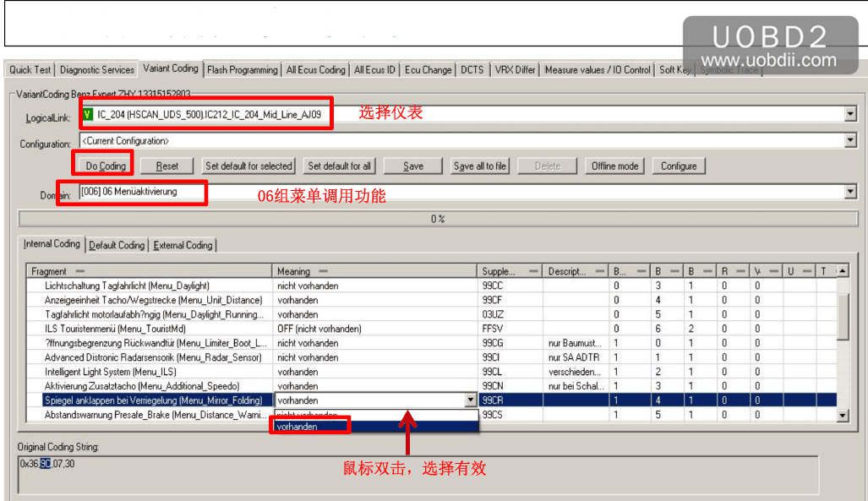Click Save all to file button
Screen dimensions: 868x501
(479, 166)
